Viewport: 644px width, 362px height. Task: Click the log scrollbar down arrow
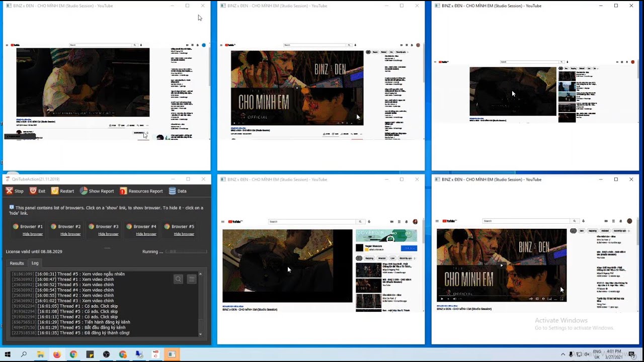tap(200, 334)
